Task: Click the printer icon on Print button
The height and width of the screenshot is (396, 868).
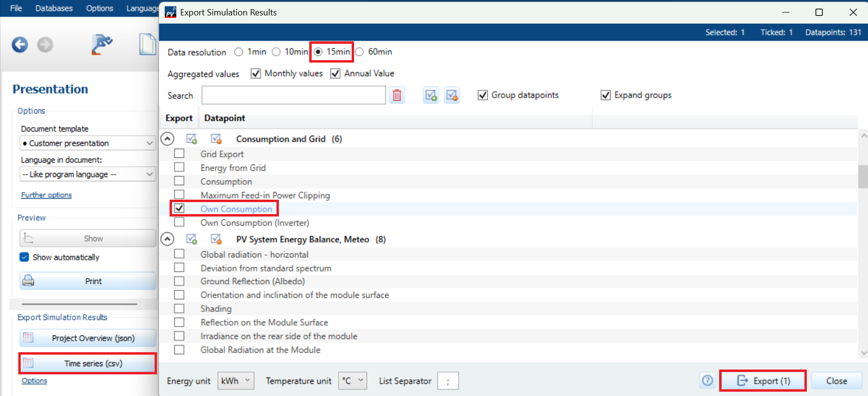Action: pyautogui.click(x=28, y=281)
